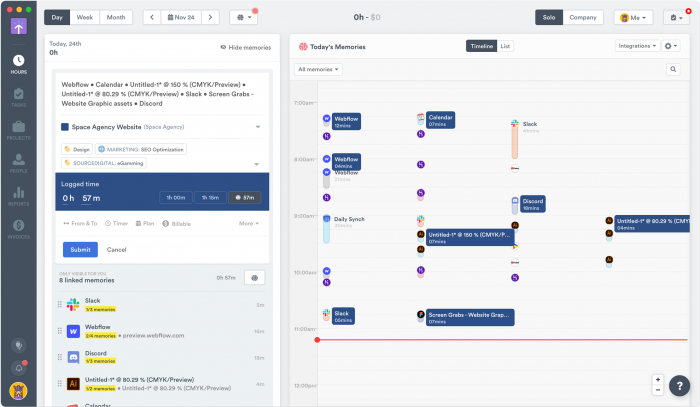Screen dimensions: 700x407
Task: Select the Discord 18mins timeline block
Action: (533, 204)
